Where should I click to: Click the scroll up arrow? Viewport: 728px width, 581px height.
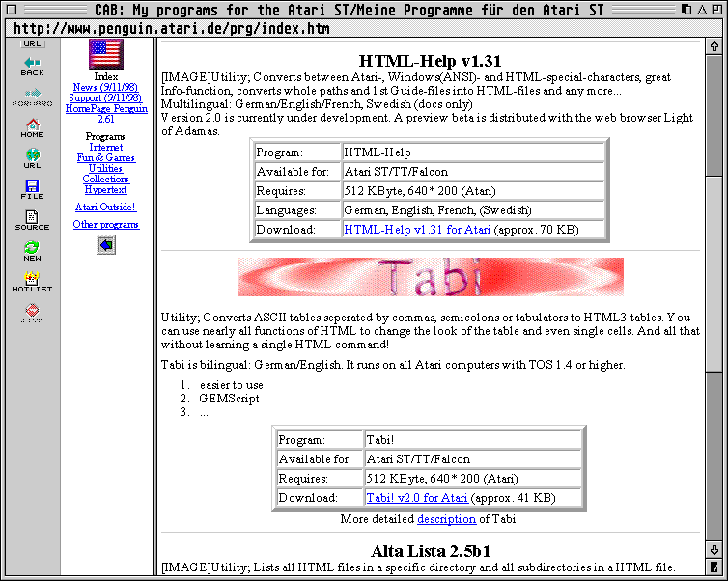click(x=714, y=46)
